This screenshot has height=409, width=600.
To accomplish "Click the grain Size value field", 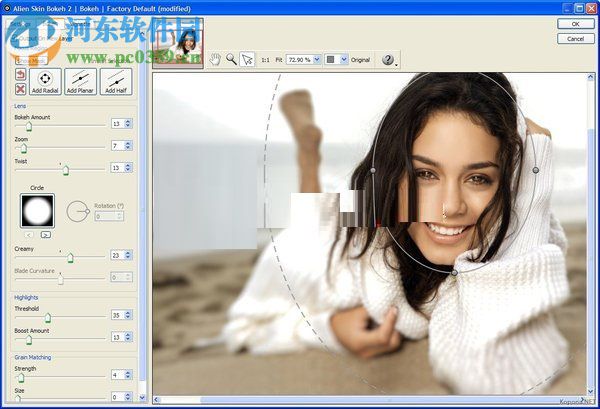I will click(117, 397).
